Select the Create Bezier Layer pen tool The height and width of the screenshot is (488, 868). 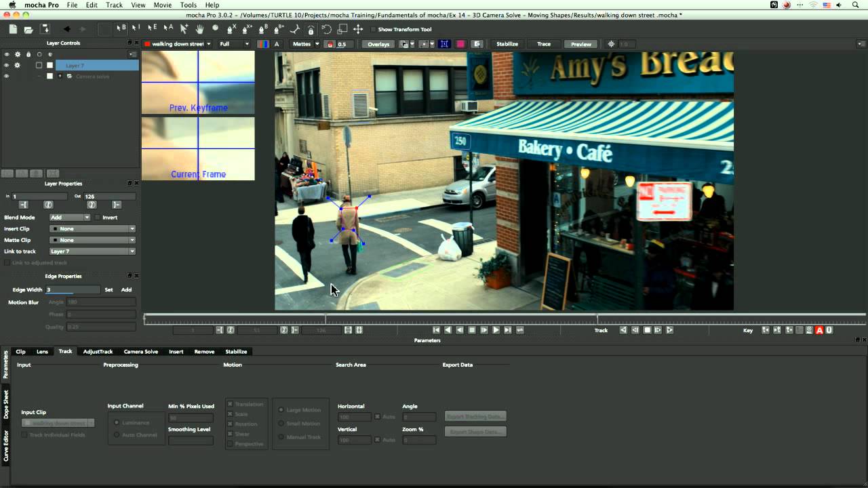click(263, 29)
